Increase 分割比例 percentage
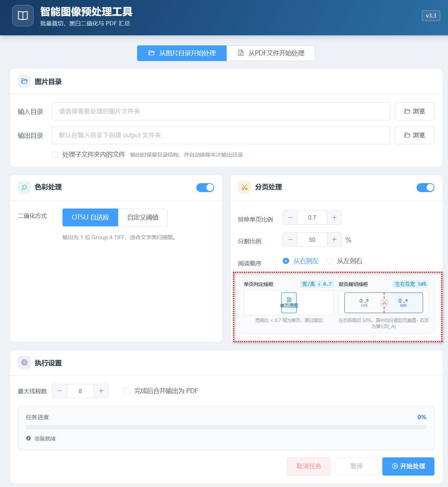 click(334, 240)
